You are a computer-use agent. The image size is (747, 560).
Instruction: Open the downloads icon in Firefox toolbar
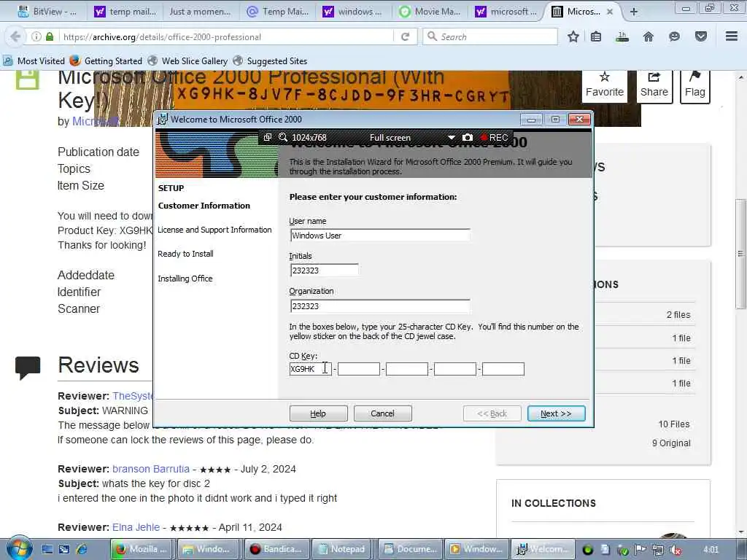point(622,36)
